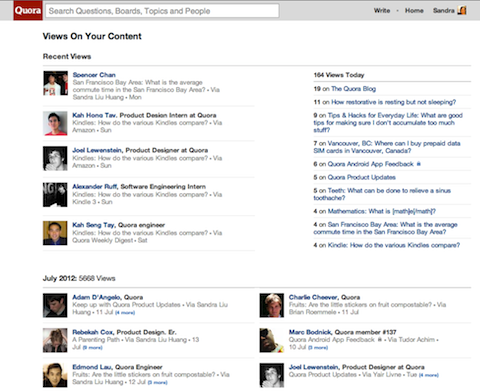Open Mathematics: What is [math]e[/math]? link
Image resolution: width=480 pixels, height=392 pixels.
[382, 211]
